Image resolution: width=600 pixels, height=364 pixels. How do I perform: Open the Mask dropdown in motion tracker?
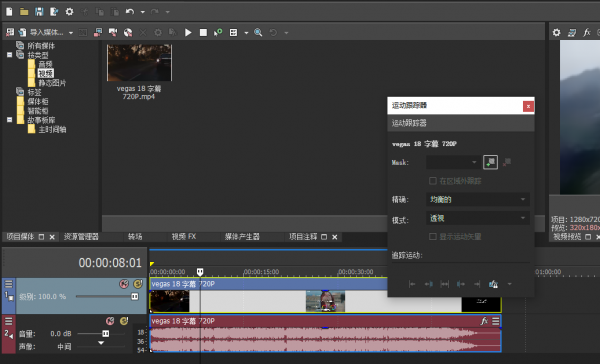click(453, 162)
